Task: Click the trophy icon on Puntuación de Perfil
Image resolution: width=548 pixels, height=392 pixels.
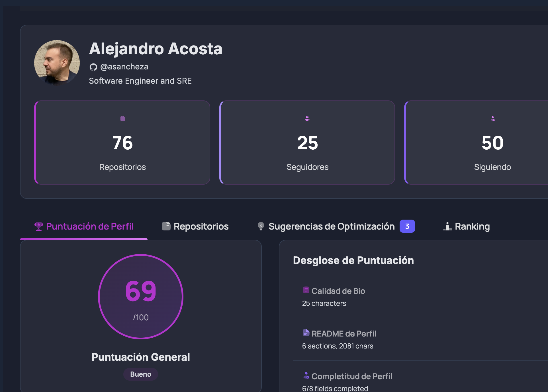Action: click(x=39, y=226)
